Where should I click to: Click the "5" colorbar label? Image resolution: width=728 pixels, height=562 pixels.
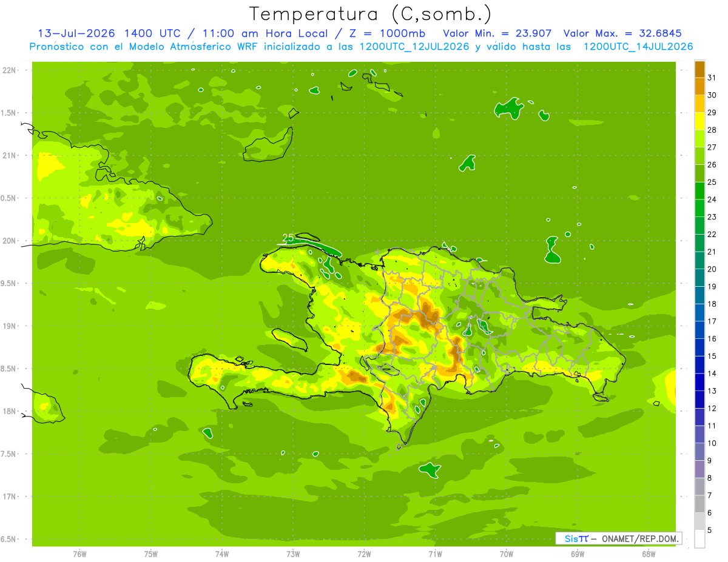coord(710,530)
